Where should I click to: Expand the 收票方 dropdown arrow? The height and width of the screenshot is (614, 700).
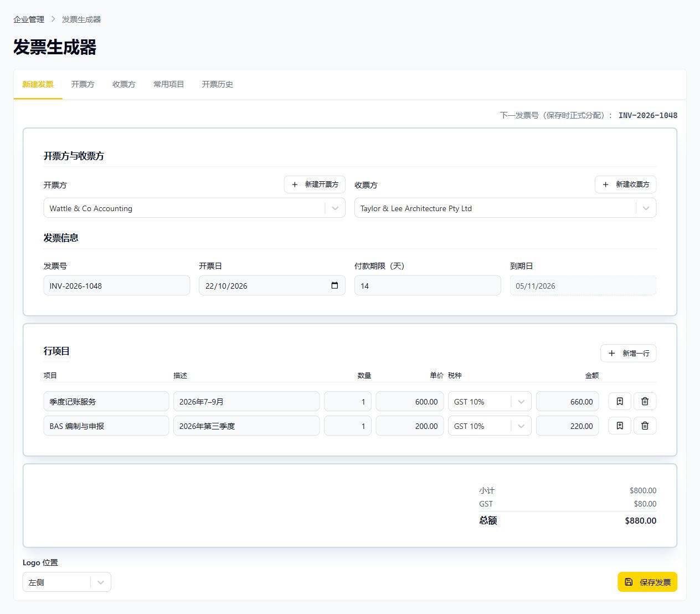646,208
